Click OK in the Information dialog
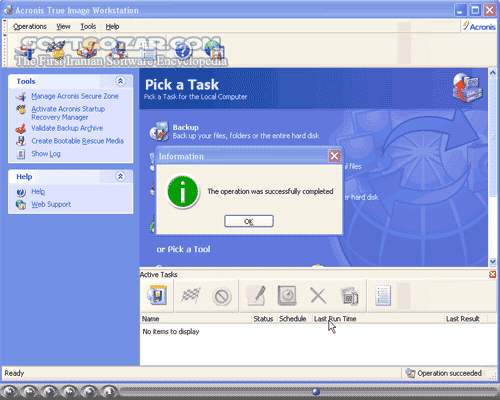This screenshot has width=500, height=400. [249, 221]
